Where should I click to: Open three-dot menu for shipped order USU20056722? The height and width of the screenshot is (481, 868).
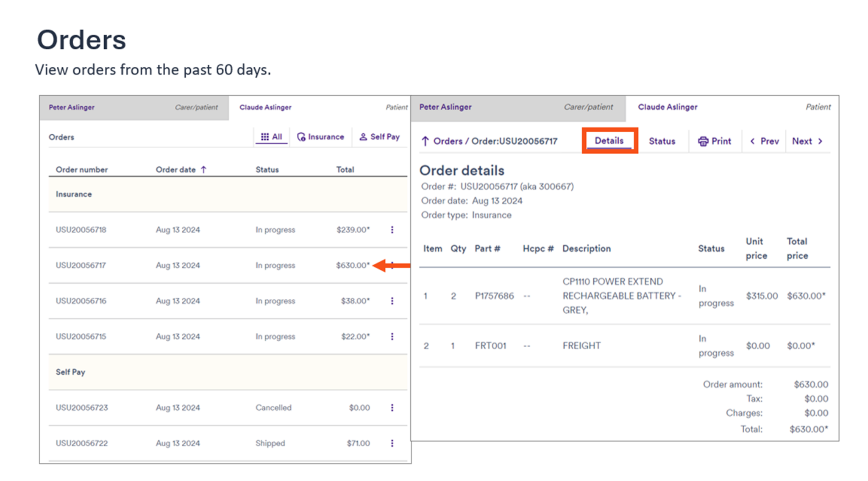point(392,443)
